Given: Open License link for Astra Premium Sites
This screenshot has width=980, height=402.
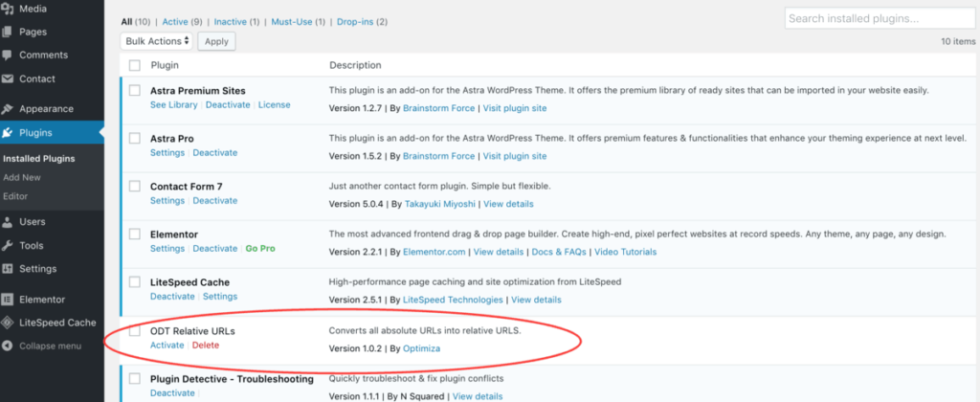Looking at the screenshot, I should click(275, 105).
